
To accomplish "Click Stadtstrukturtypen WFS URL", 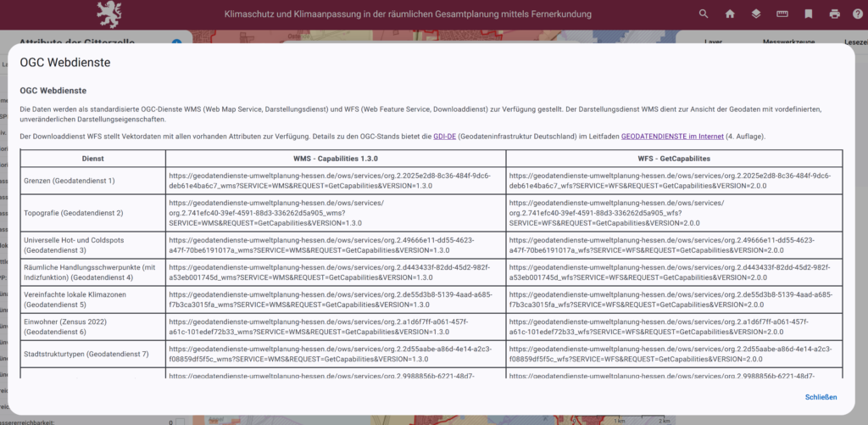I will click(x=670, y=354).
